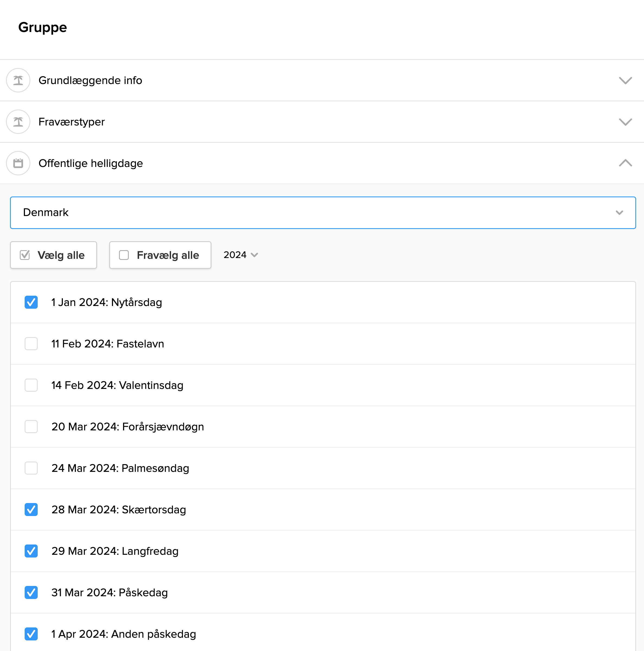Screen dimensions: 644x651
Task: Check the 14 Feb 2024 Valentinsdag box
Action: 31,385
